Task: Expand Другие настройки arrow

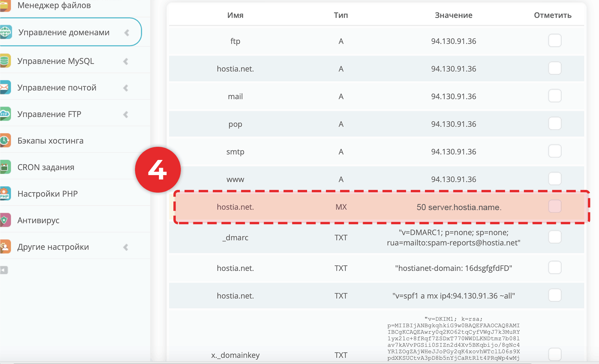Action: (x=126, y=247)
